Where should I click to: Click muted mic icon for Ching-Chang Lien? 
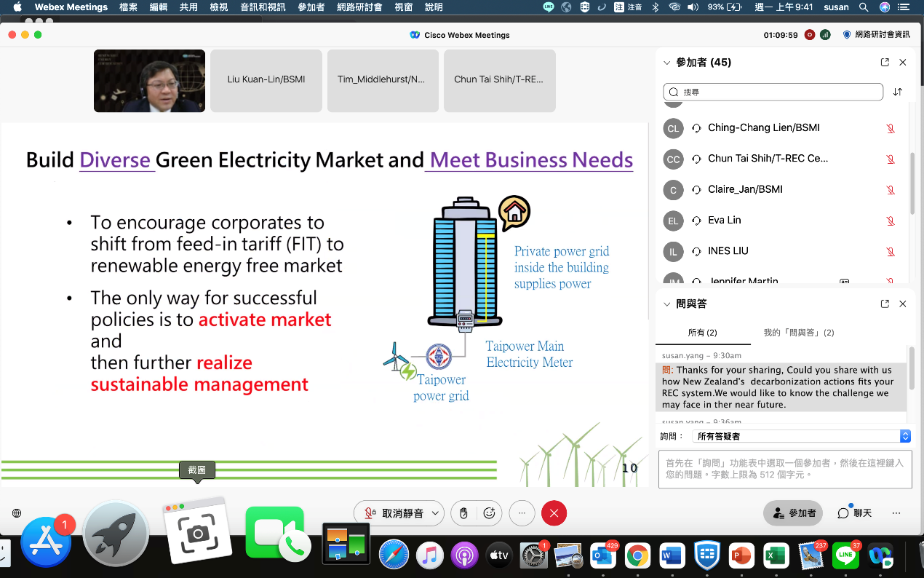pos(890,129)
